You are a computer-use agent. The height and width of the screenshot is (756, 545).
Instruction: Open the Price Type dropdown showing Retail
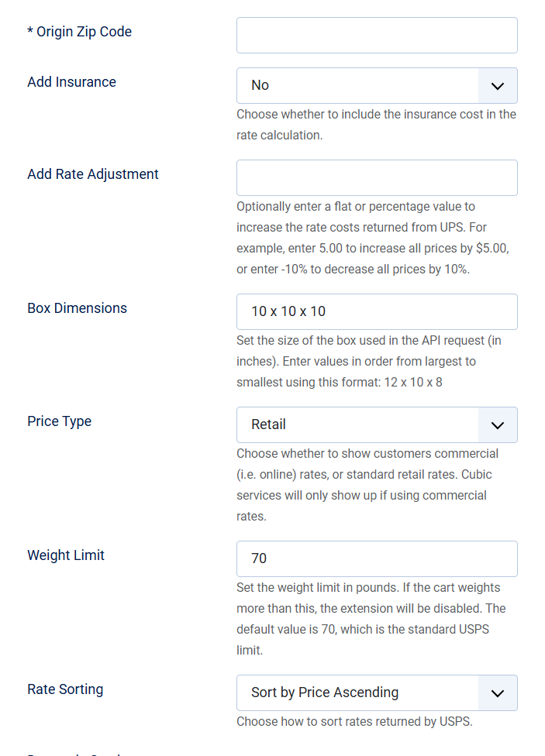coord(357,425)
